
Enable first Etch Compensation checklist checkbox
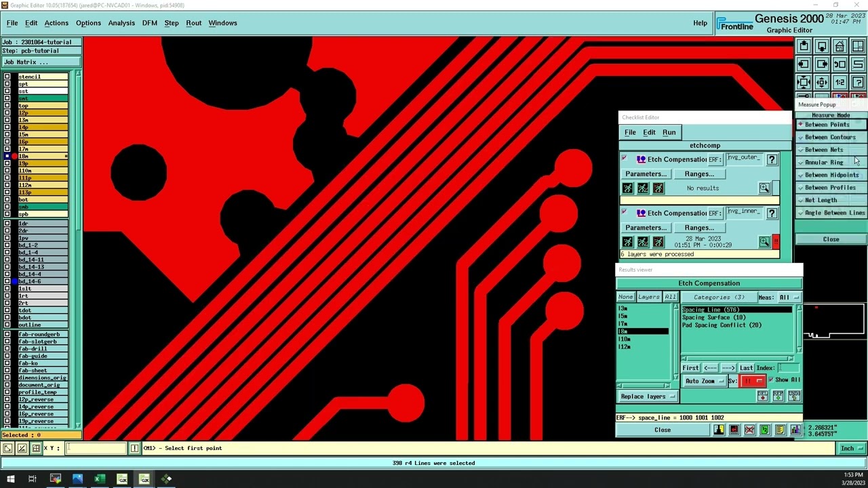(x=624, y=159)
